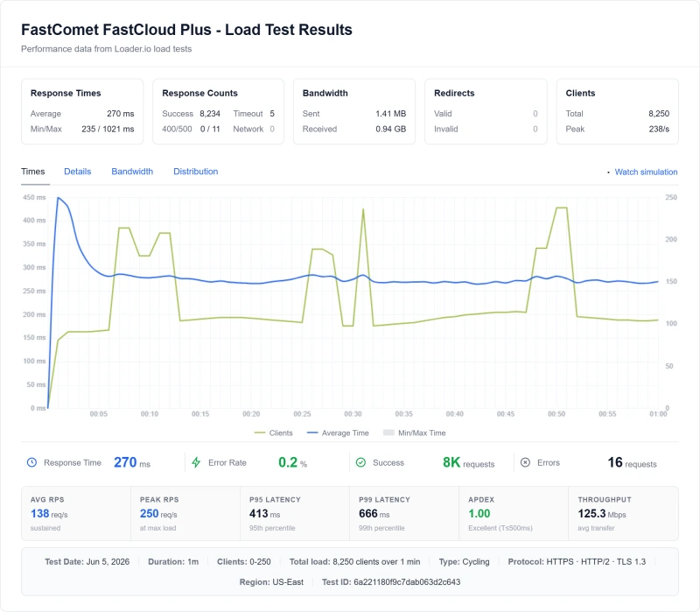Click the AVG RPS value 138 req/s

click(49, 514)
